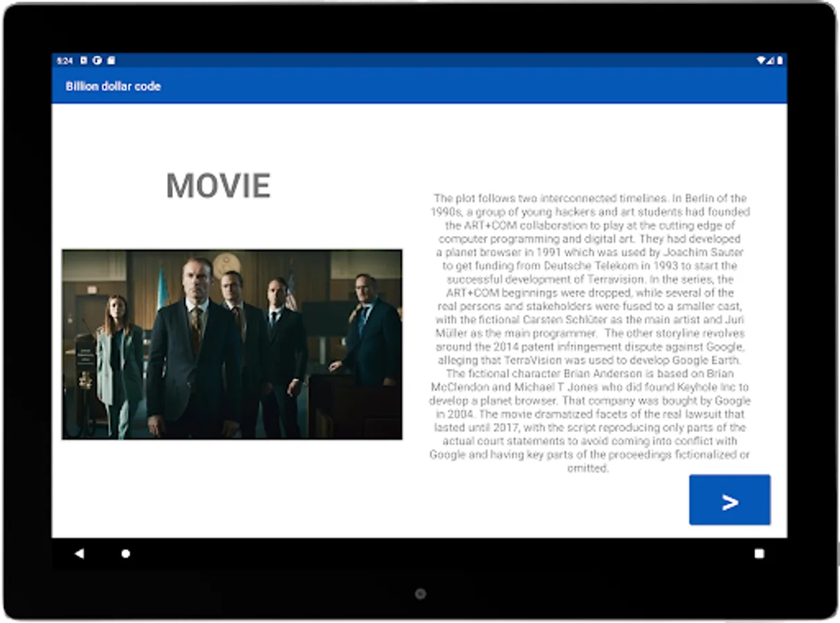Tap the Android home circle button
Viewport: 840px width, 623px height.
pyautogui.click(x=125, y=554)
